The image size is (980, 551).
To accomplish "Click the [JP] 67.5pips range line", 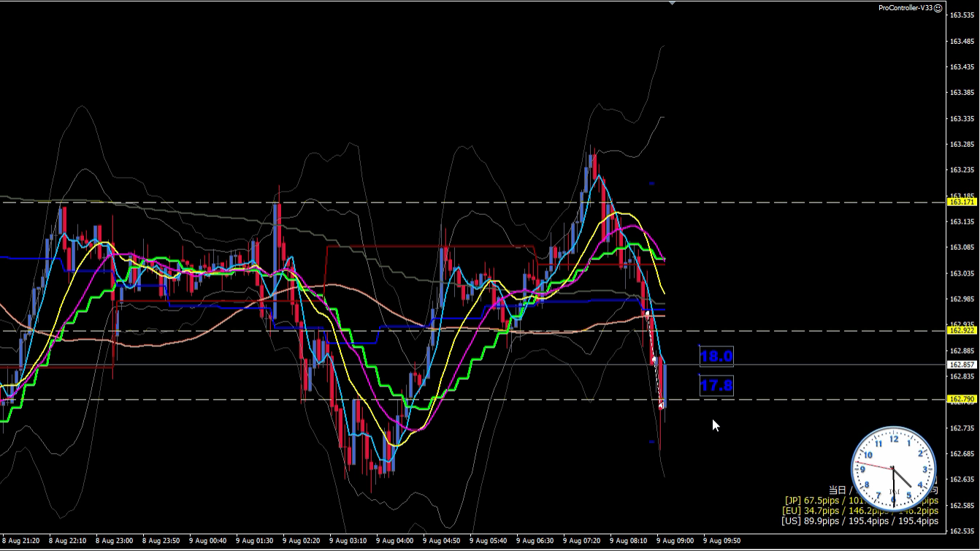I will [862, 501].
